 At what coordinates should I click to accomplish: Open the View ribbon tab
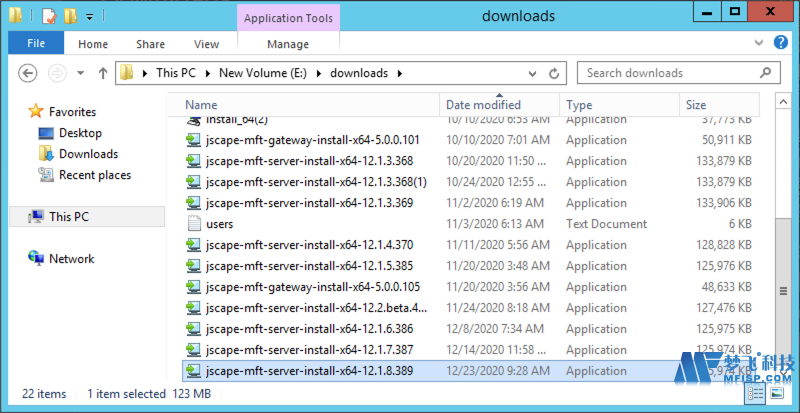207,44
